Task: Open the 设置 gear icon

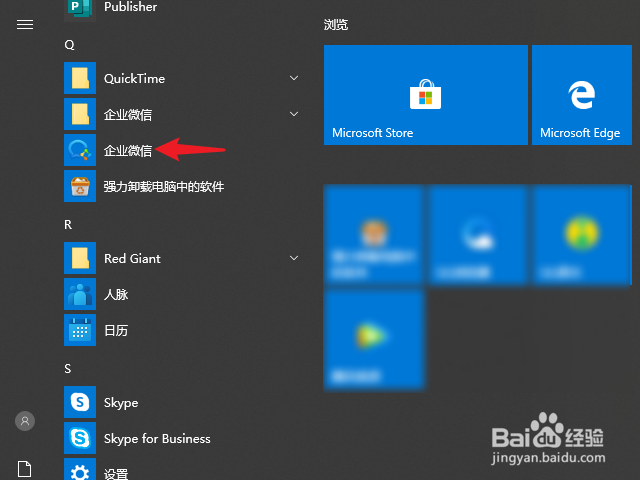Action: click(80, 469)
